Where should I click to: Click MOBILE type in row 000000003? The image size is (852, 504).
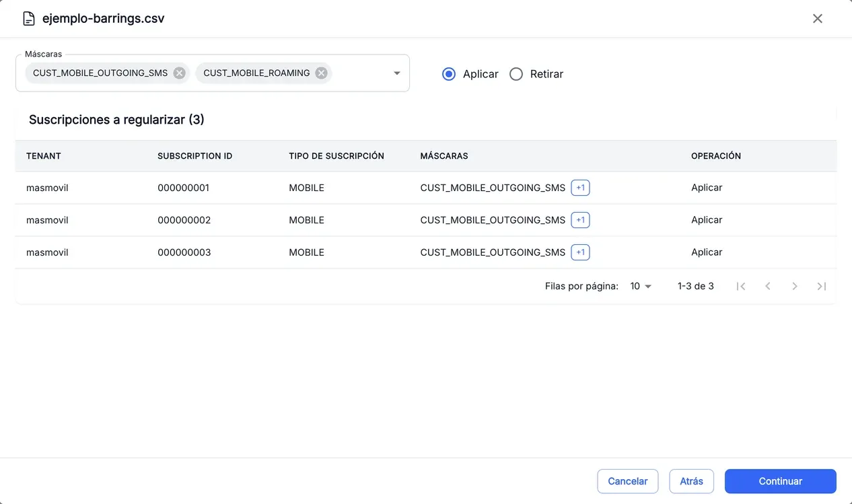pos(306,252)
